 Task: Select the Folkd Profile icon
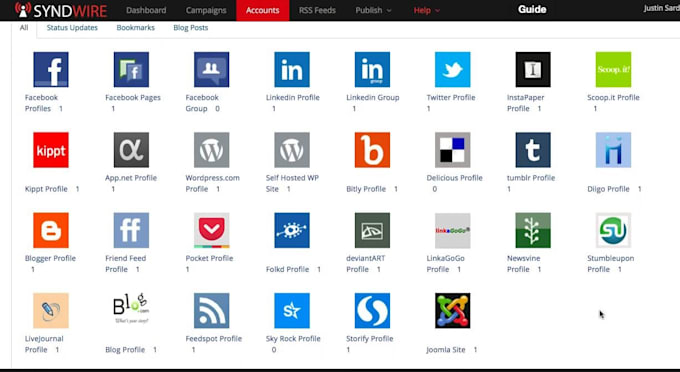pyautogui.click(x=292, y=230)
